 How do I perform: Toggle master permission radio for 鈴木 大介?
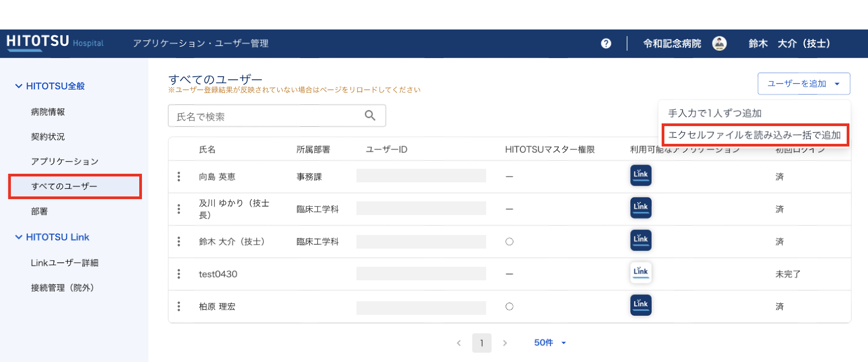click(509, 242)
